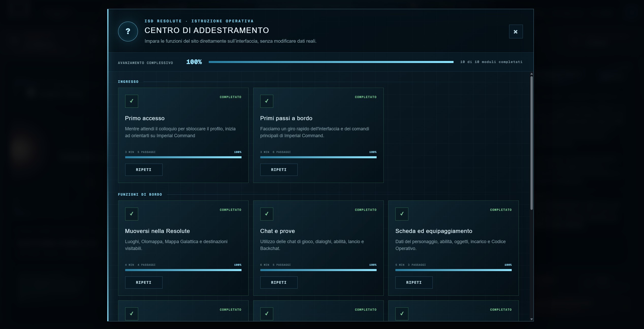The height and width of the screenshot is (329, 644).
Task: Click '3 MIN 6 PASSAGGI' on Primi passi a bordo
Action: click(x=275, y=152)
